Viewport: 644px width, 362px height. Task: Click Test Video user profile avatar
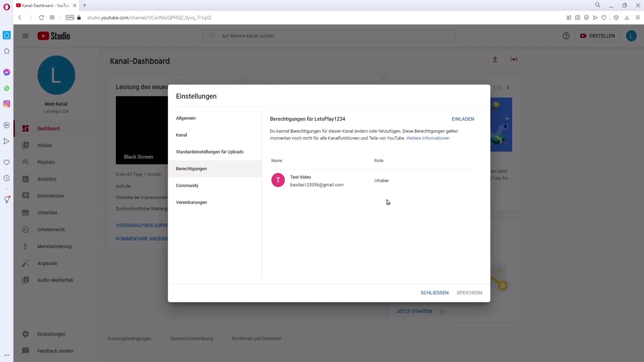tap(278, 180)
